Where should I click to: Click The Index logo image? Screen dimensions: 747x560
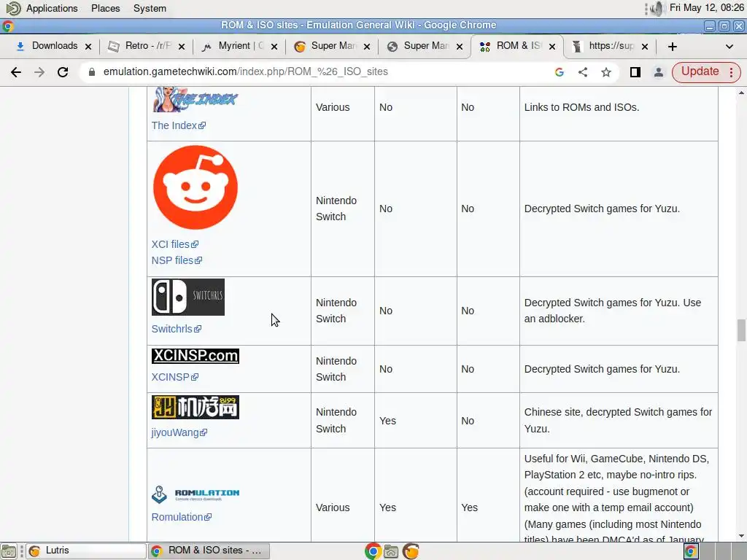[x=195, y=99]
